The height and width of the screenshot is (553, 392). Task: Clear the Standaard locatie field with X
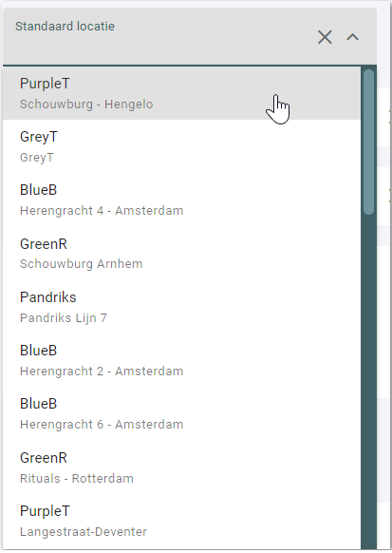point(325,37)
